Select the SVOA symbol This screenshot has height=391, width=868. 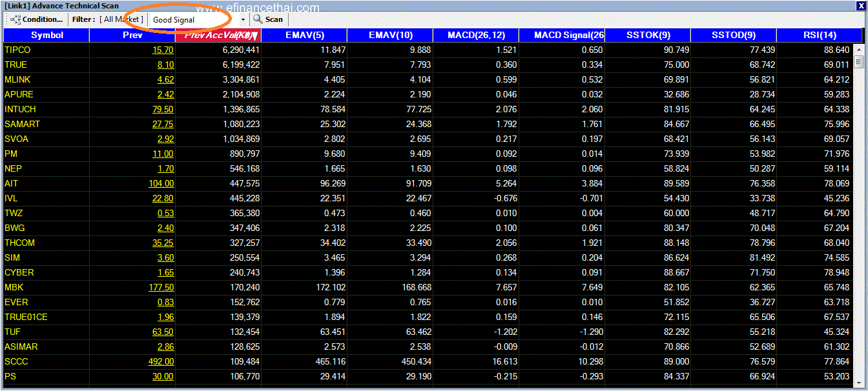[16, 139]
